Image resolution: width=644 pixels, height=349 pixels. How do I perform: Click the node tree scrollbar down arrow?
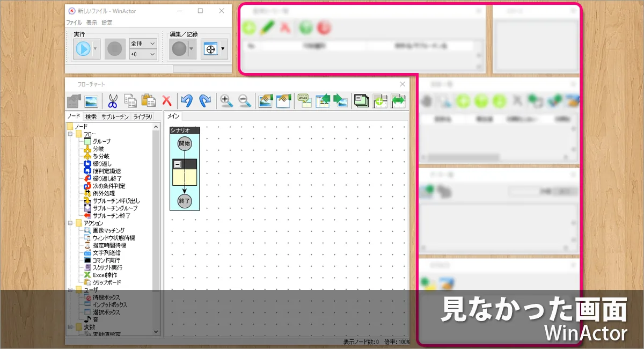156,332
